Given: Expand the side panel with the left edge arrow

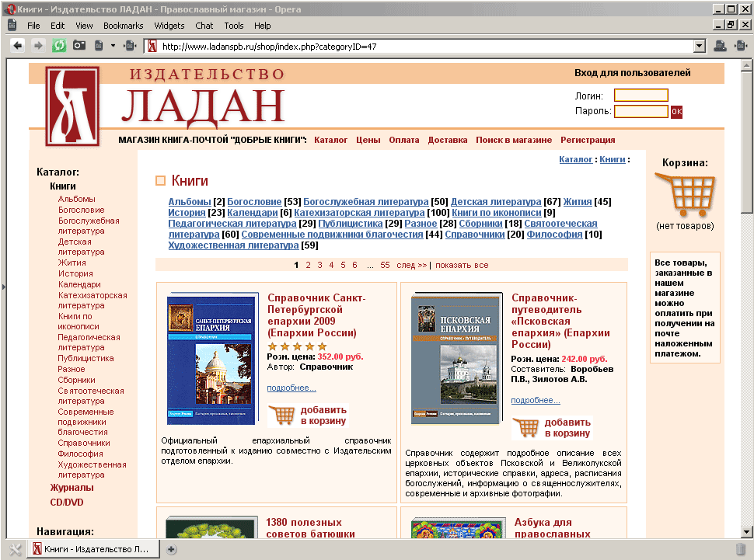Looking at the screenshot, I should 3,287.
